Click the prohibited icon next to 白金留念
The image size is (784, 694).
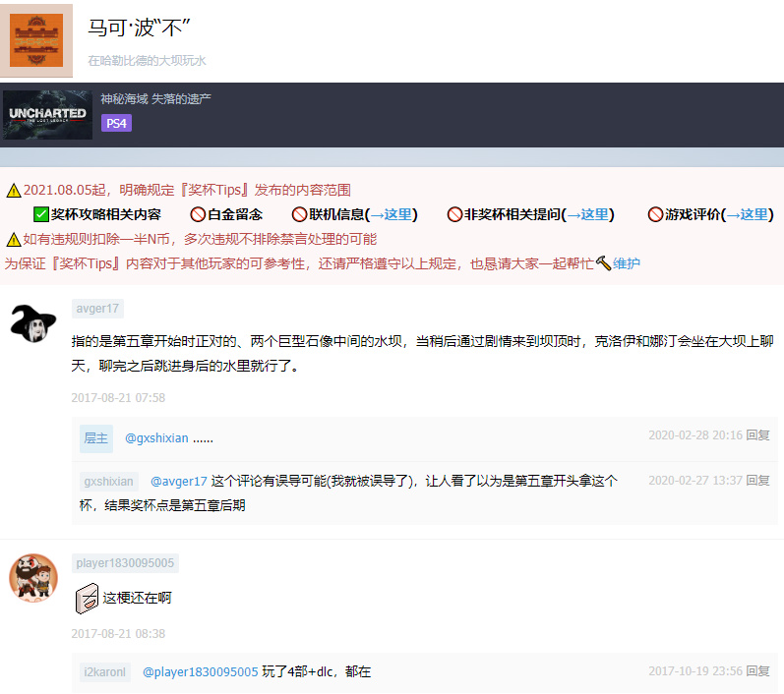(197, 214)
